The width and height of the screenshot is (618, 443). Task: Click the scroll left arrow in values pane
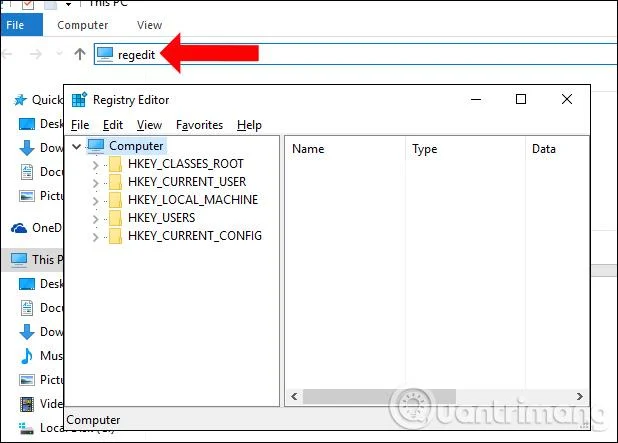294,396
